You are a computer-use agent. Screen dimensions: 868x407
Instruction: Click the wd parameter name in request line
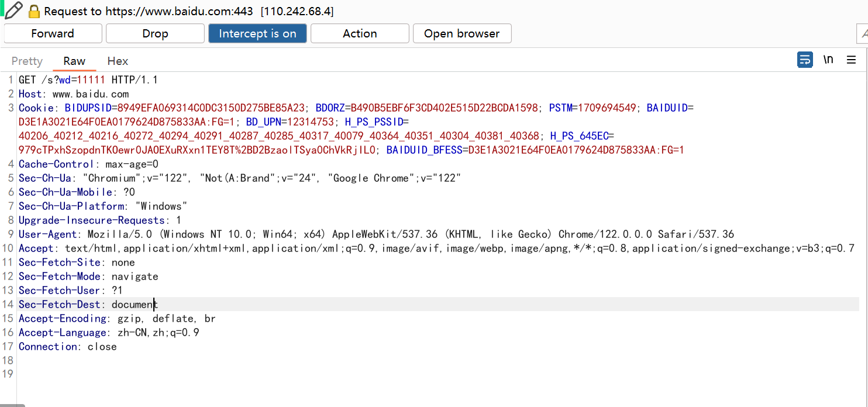[x=65, y=80]
